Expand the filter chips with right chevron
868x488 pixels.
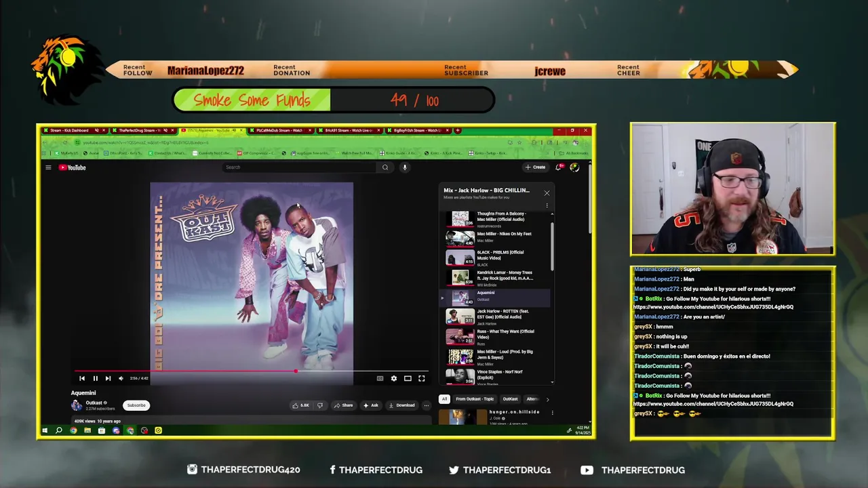point(547,399)
